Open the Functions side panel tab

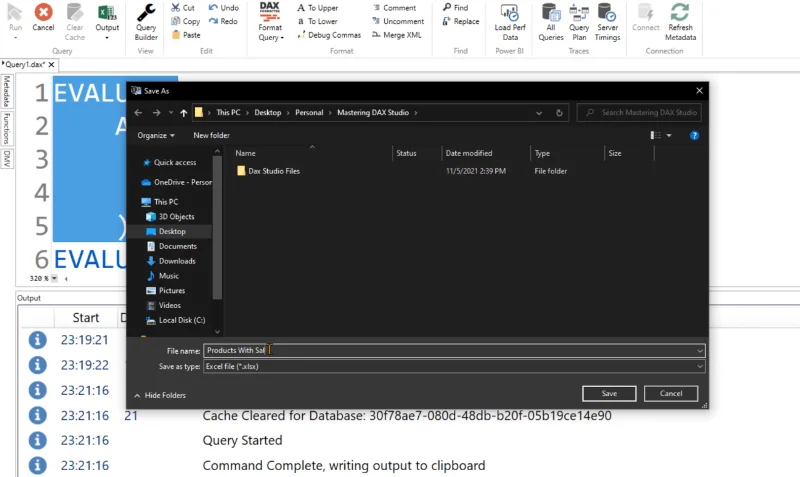point(7,129)
